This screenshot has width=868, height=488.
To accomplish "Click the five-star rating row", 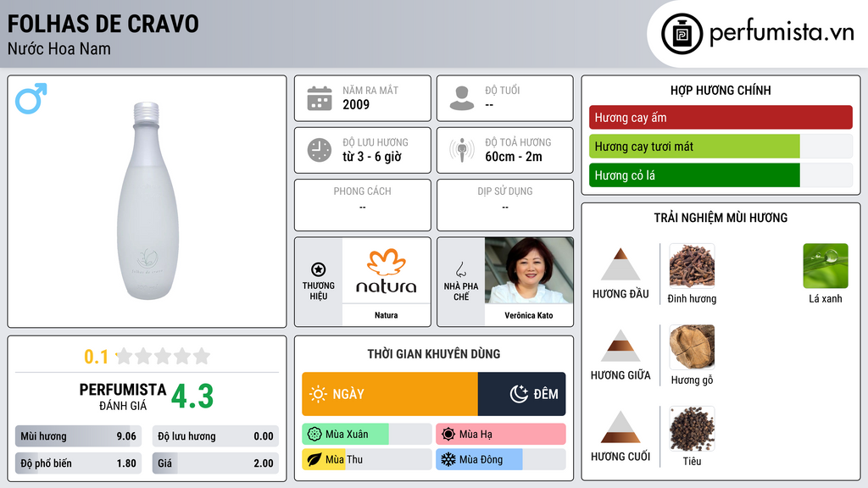I will coord(163,356).
